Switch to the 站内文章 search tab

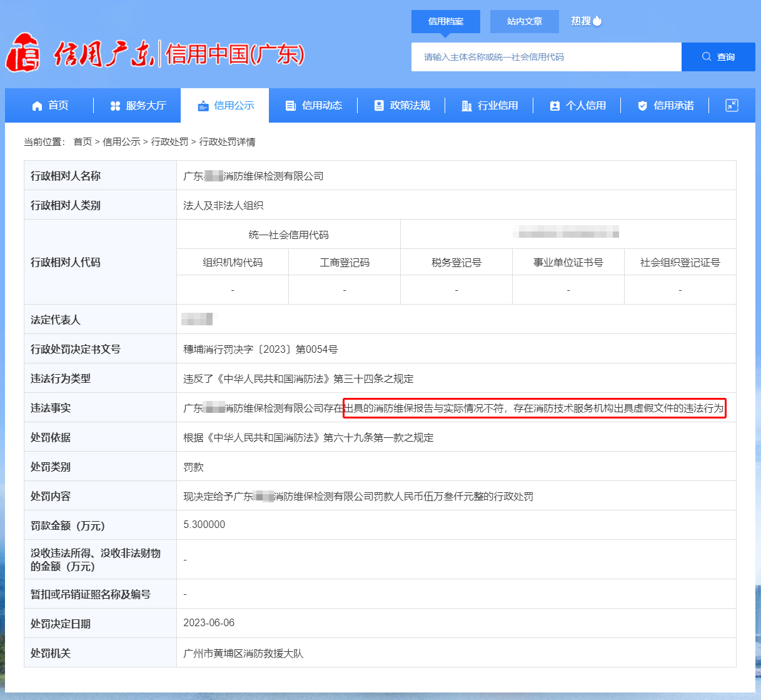pyautogui.click(x=524, y=21)
